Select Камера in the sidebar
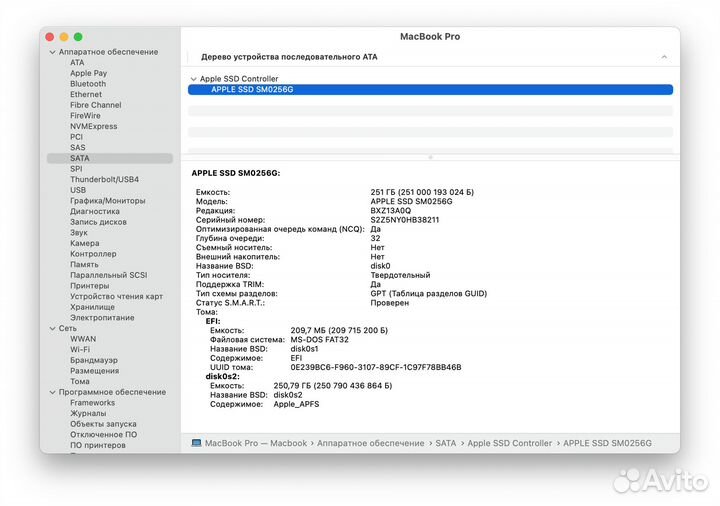The height and width of the screenshot is (506, 720). [x=84, y=243]
